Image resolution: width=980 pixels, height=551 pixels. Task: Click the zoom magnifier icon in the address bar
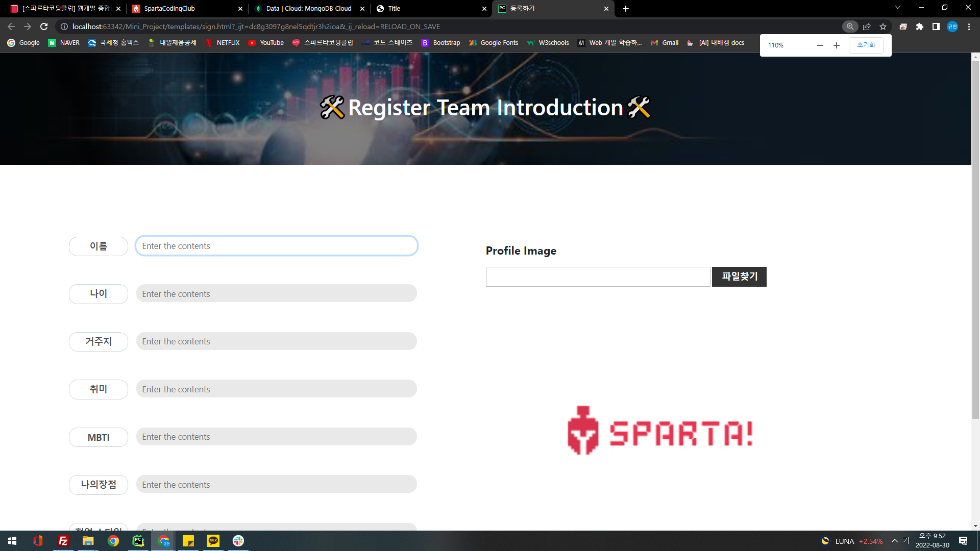850,27
